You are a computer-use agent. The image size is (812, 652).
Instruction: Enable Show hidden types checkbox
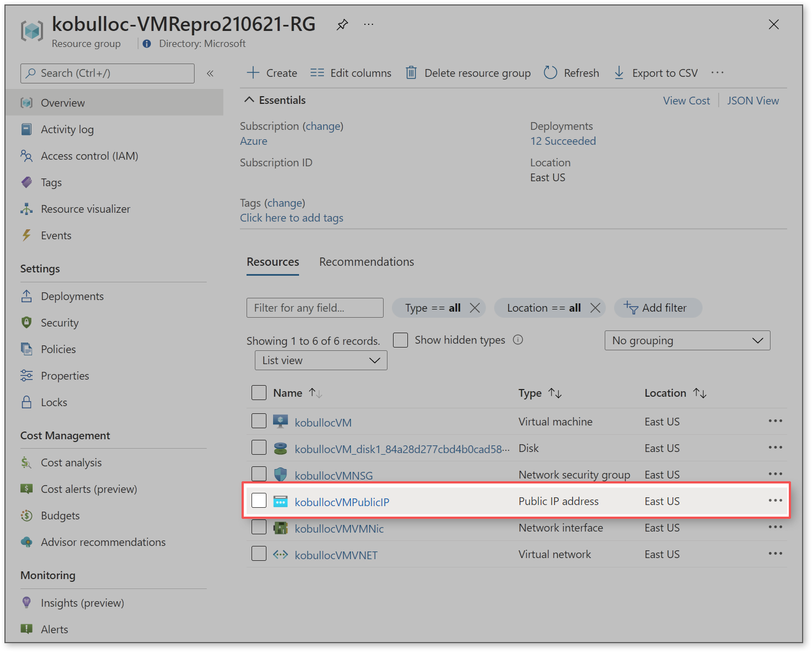point(400,340)
